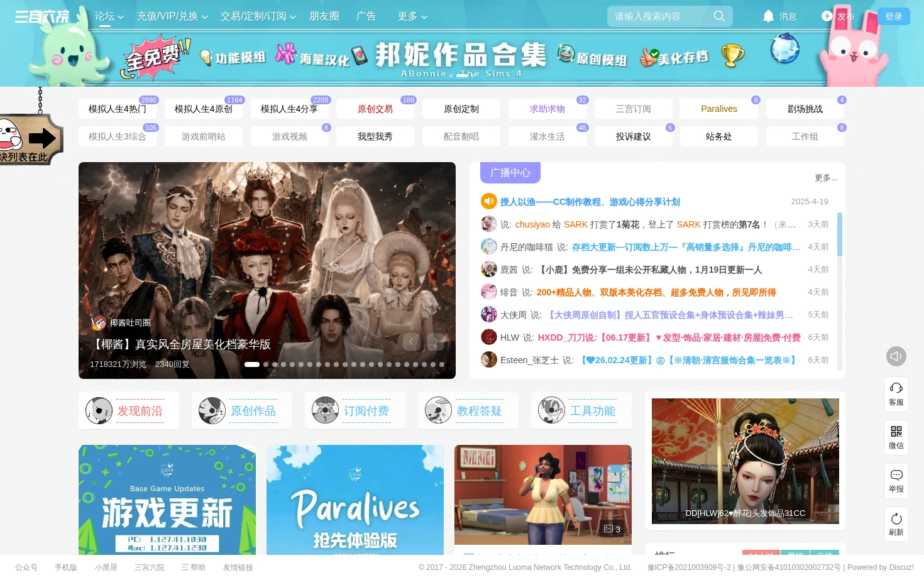Image resolution: width=924 pixels, height=580 pixels.
Task: Open 丹尼的咖啡猫 user avatar
Action: (489, 246)
